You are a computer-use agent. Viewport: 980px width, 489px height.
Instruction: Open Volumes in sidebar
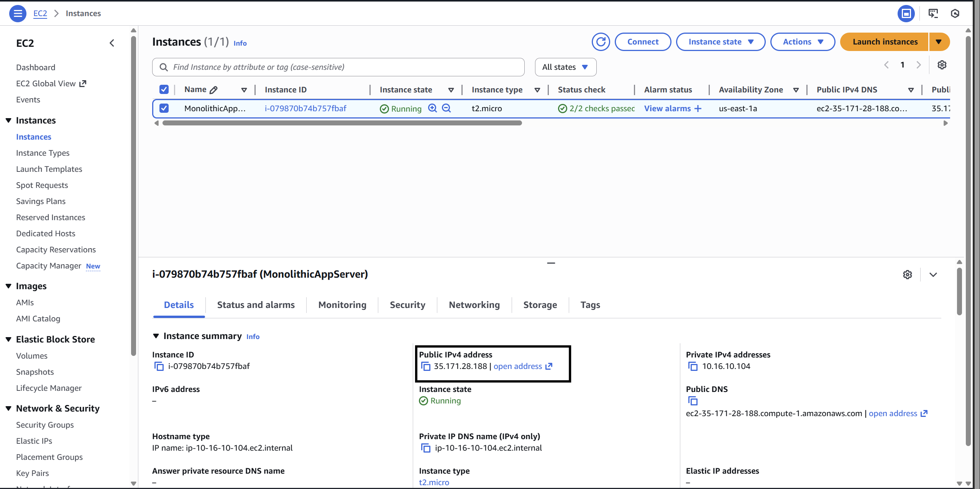[x=32, y=356]
